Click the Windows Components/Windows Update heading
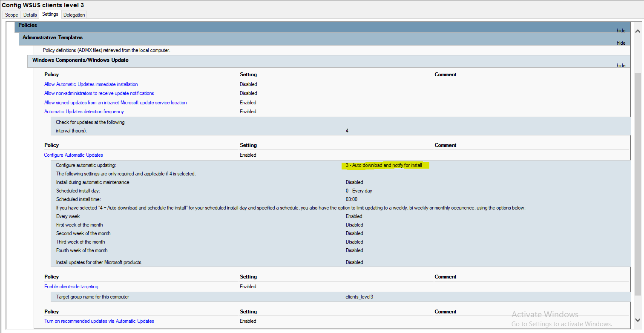 (x=80, y=60)
